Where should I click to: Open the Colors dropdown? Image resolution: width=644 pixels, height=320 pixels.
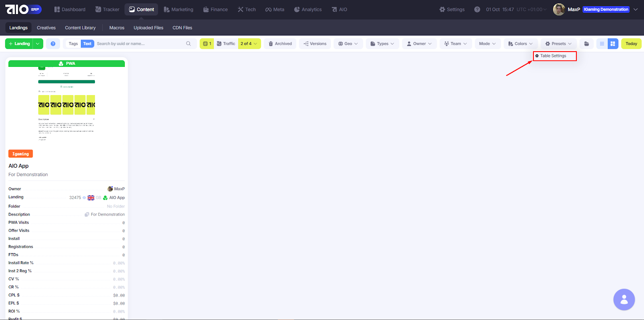(x=520, y=44)
